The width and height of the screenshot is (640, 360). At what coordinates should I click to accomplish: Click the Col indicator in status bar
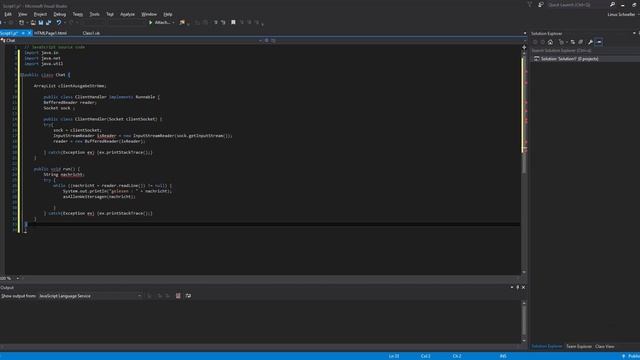coord(425,356)
